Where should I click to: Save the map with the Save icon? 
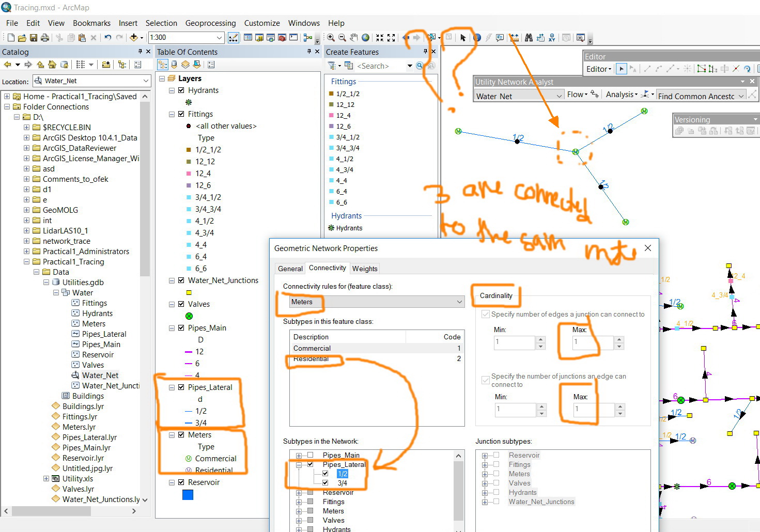tap(34, 38)
